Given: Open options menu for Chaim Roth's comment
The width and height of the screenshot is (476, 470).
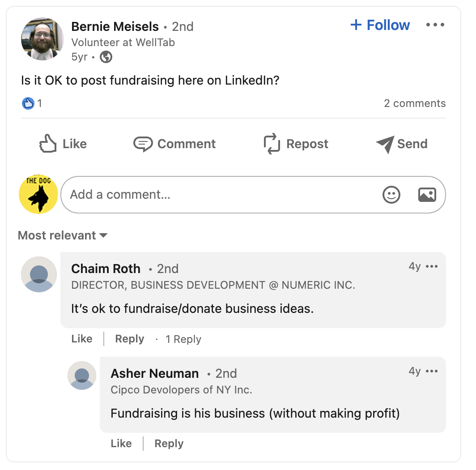Looking at the screenshot, I should [x=432, y=267].
